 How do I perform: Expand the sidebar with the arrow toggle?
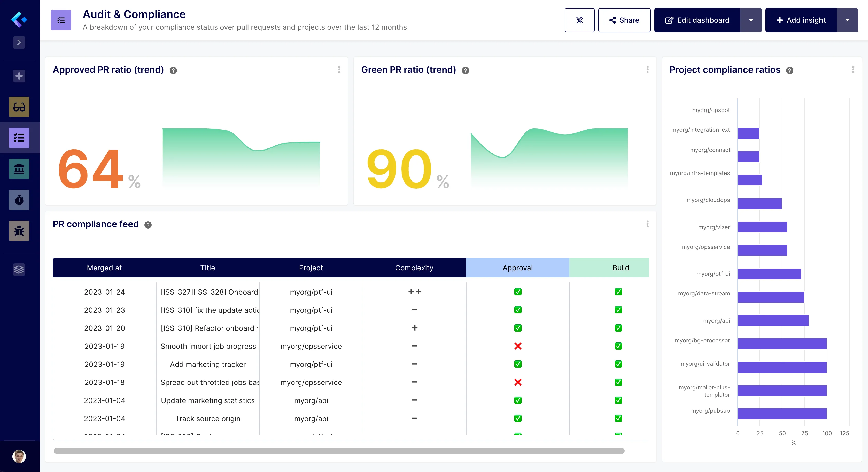coord(19,42)
